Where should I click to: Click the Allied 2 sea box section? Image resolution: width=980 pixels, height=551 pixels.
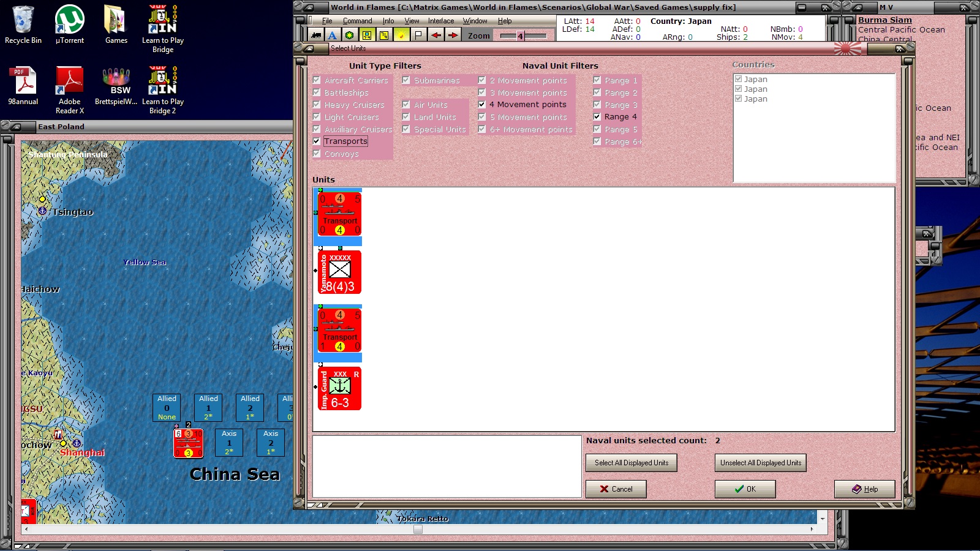(x=250, y=408)
